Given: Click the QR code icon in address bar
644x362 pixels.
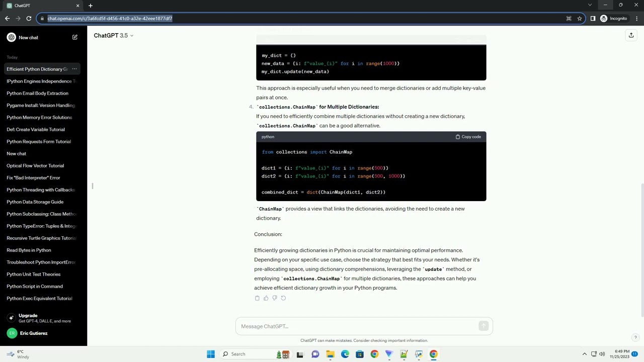Looking at the screenshot, I should pos(569,19).
